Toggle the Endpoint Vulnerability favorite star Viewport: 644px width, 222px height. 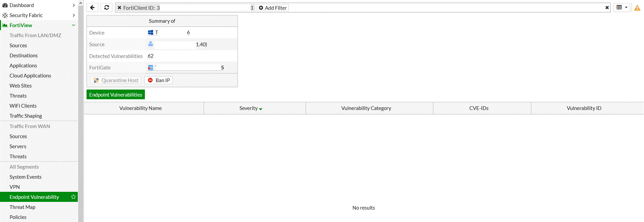coord(73,197)
